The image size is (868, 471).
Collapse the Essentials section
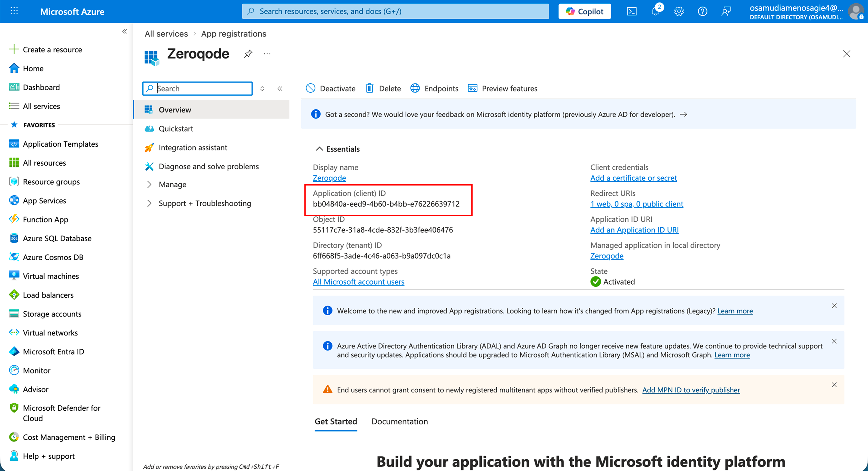pos(319,149)
